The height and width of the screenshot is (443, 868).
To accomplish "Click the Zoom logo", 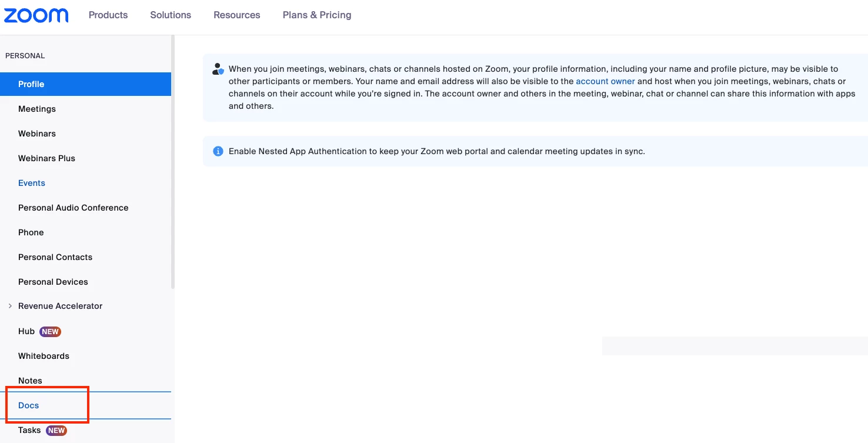I will click(36, 15).
